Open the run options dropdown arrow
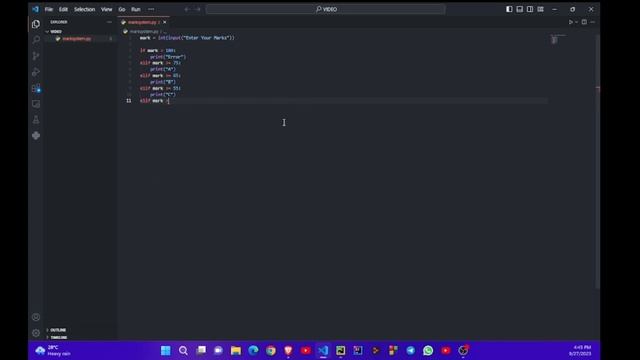640x360 pixels. tap(576, 22)
